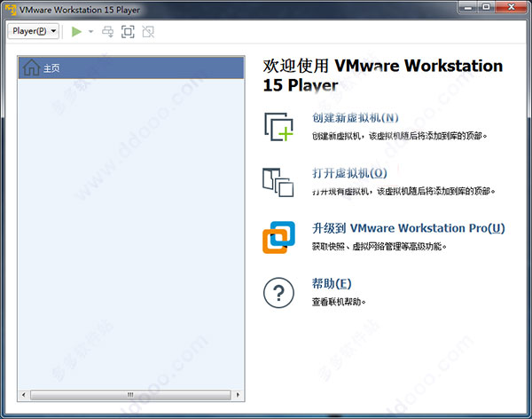Image resolution: width=532 pixels, height=419 pixels.
Task: Select the 主页 home item in library
Action: [x=131, y=68]
